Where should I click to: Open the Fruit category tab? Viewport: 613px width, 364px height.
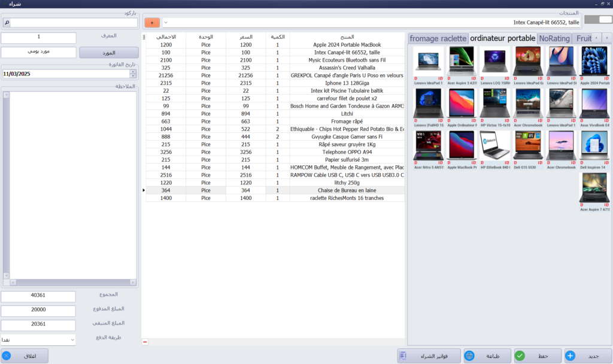click(583, 38)
